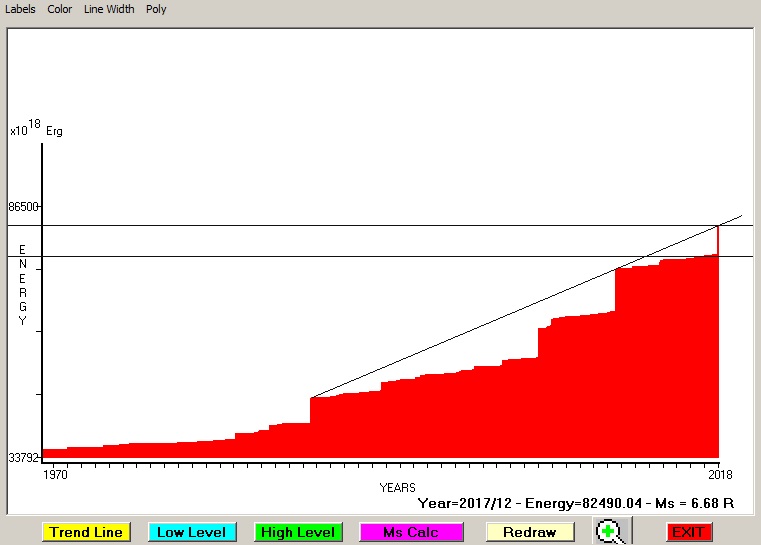Click the vertical ENERGY axis title
The image size is (761, 545).
pos(22,285)
